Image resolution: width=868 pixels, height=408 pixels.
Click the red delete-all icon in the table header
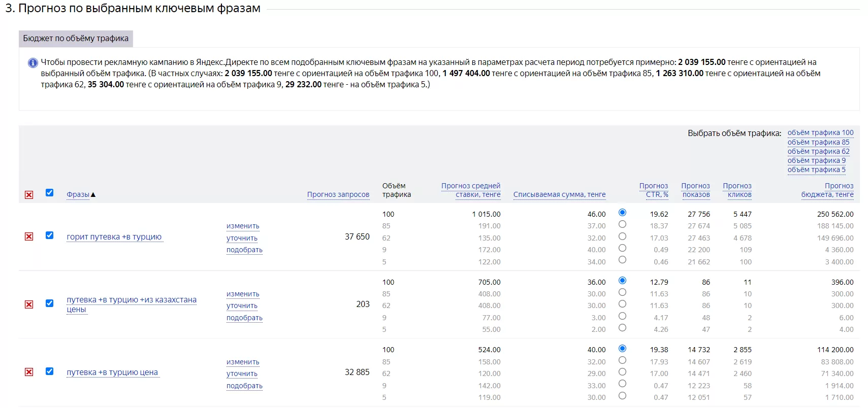[29, 195]
